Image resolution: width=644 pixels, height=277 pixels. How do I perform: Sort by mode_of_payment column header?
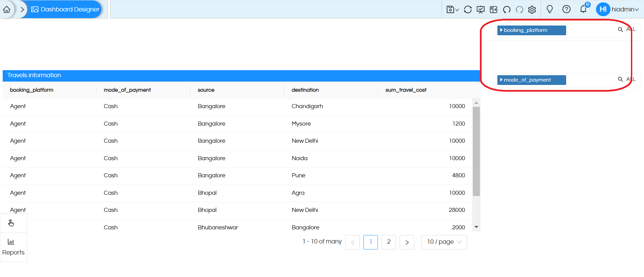[127, 90]
